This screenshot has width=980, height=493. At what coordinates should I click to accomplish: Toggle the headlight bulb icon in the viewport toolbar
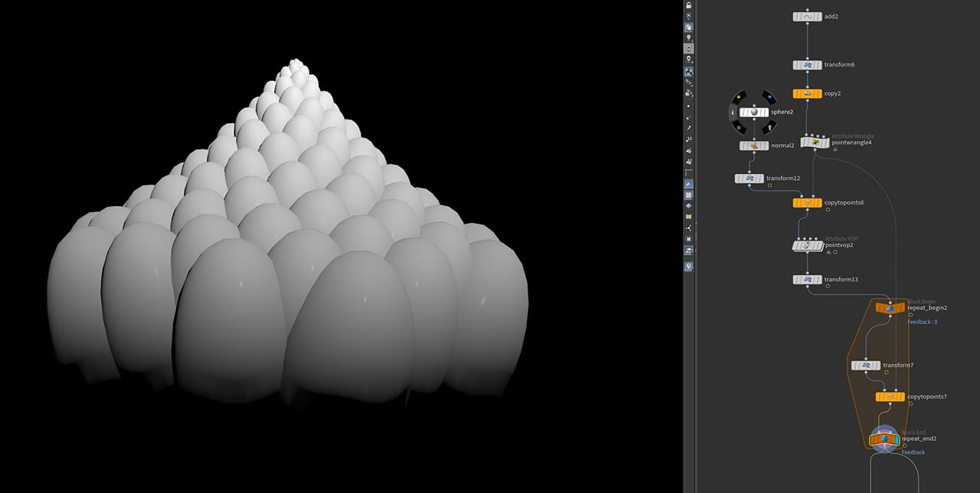[x=689, y=37]
